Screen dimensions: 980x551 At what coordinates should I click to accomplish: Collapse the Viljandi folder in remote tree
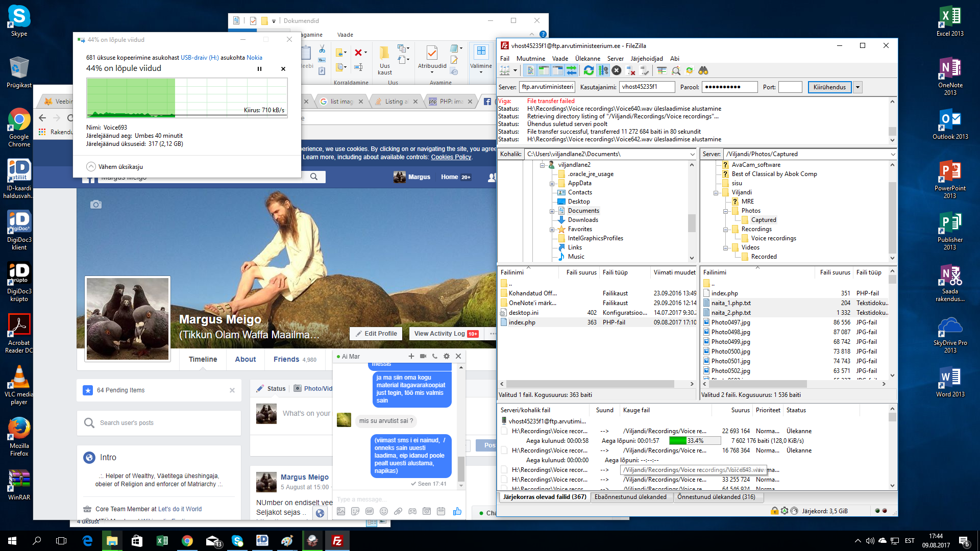(x=716, y=193)
